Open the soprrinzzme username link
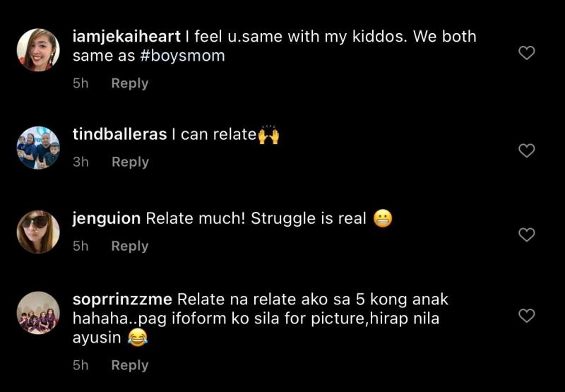 pyautogui.click(x=122, y=299)
